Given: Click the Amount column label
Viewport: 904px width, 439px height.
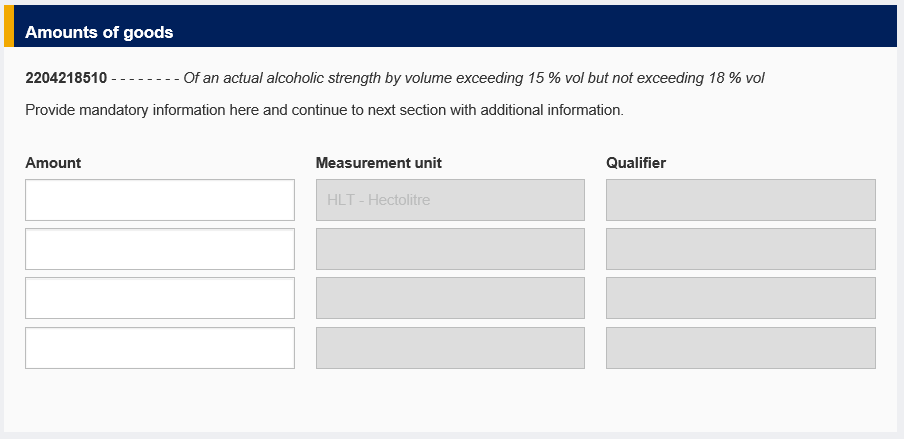Looking at the screenshot, I should coord(53,163).
